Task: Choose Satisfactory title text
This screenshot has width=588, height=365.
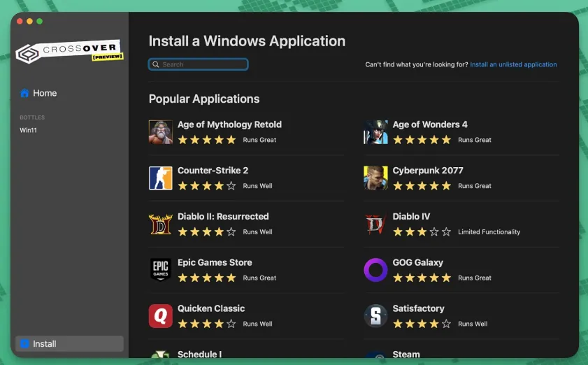Action: [419, 308]
